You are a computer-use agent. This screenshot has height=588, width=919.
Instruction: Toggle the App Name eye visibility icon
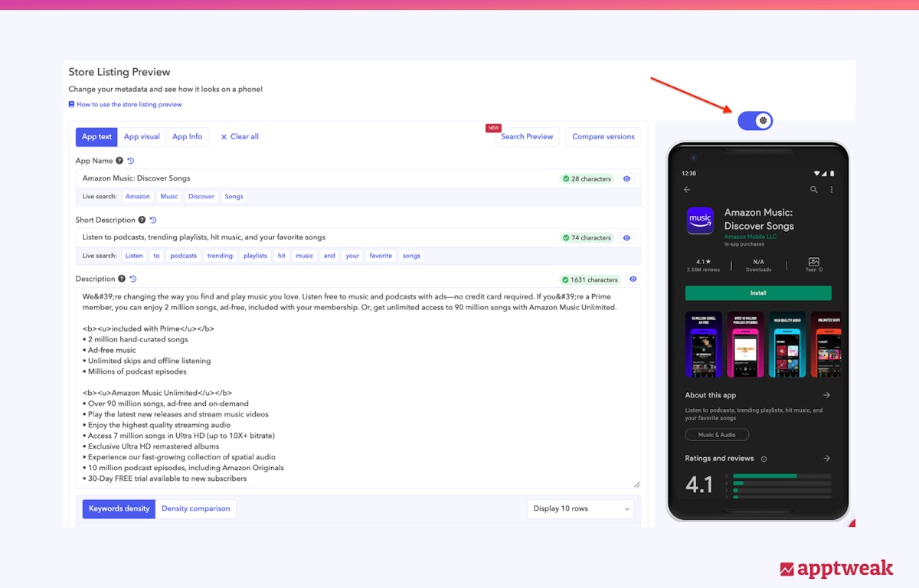click(x=626, y=178)
